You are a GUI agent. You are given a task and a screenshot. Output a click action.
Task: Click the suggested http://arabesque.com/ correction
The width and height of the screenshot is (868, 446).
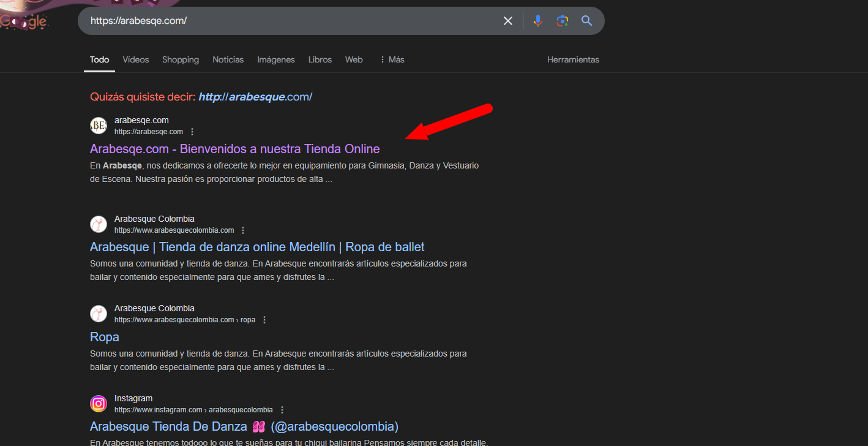click(x=255, y=97)
